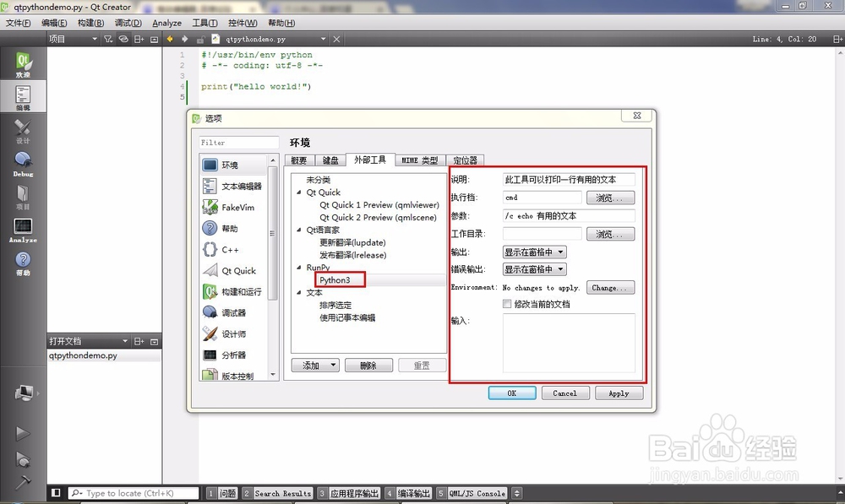Image resolution: width=845 pixels, height=504 pixels.
Task: Open the Output dropdown
Action: click(534, 252)
